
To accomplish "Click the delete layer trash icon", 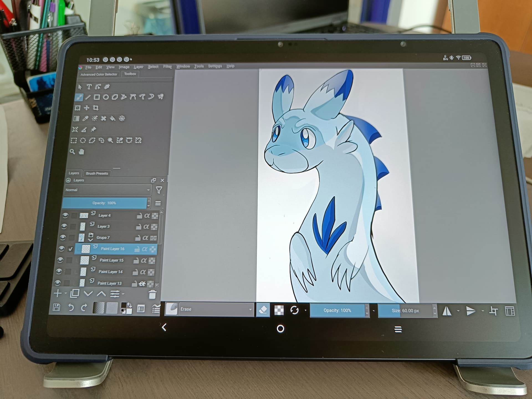I will tap(152, 295).
